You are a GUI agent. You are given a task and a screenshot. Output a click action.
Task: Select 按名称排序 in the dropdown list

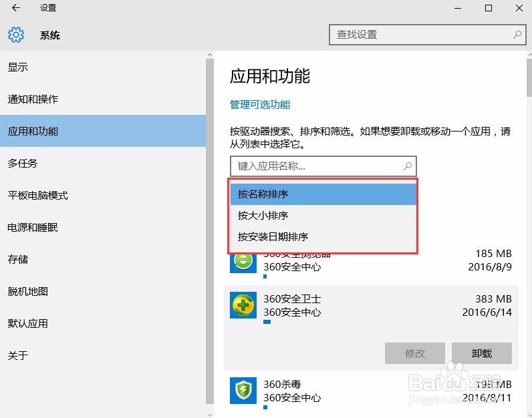323,194
